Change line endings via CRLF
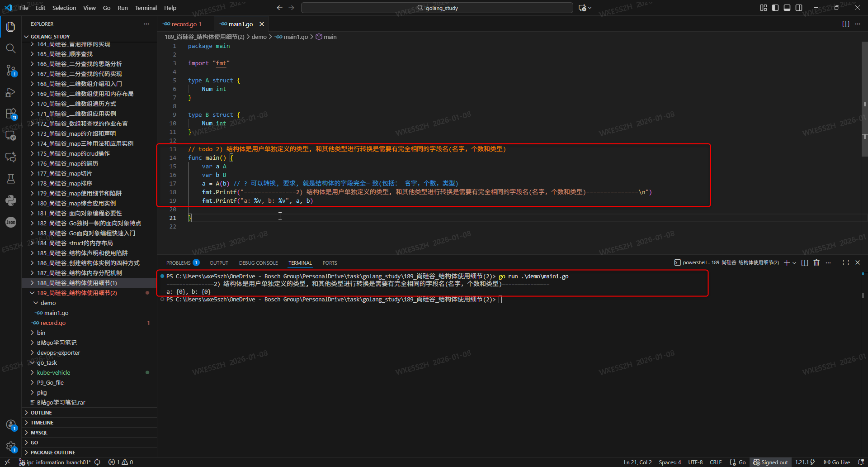Screen dimensions: 868x467 click(x=716, y=462)
